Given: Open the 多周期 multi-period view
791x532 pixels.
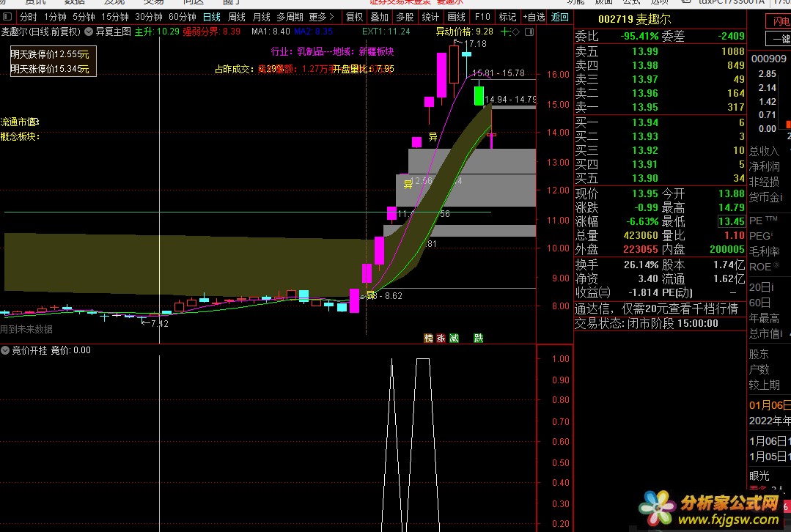Looking at the screenshot, I should pyautogui.click(x=290, y=17).
